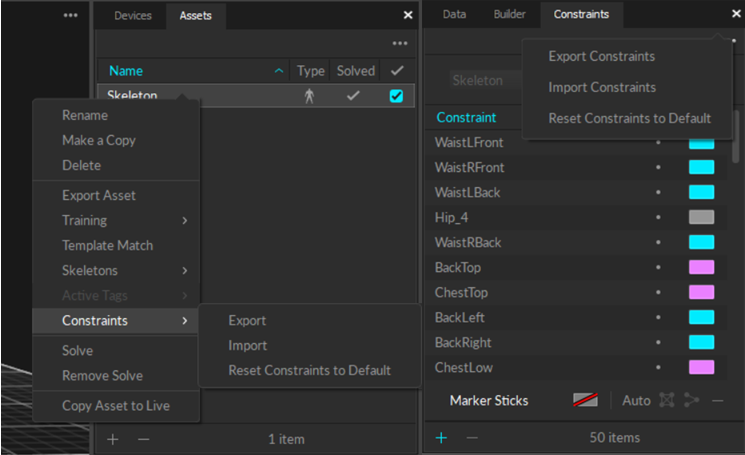This screenshot has height=455, width=745.
Task: Click Export Constraints in the pane menu
Action: pyautogui.click(x=601, y=56)
